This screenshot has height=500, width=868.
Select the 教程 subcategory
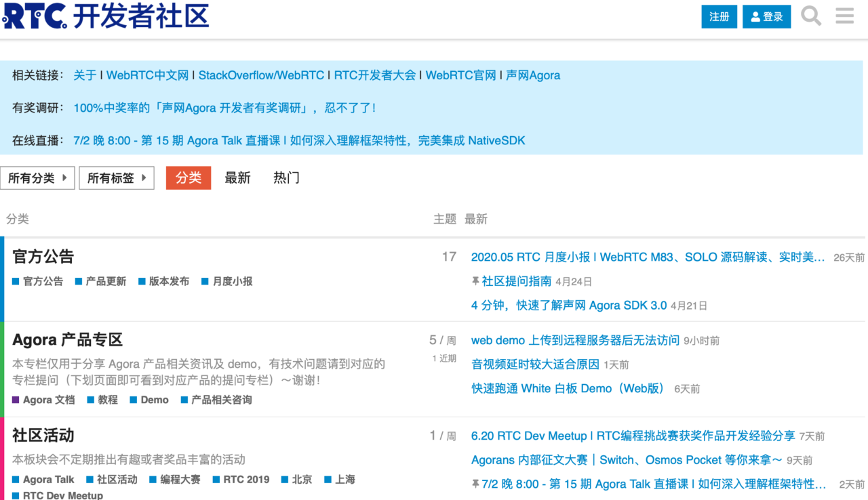(x=102, y=400)
